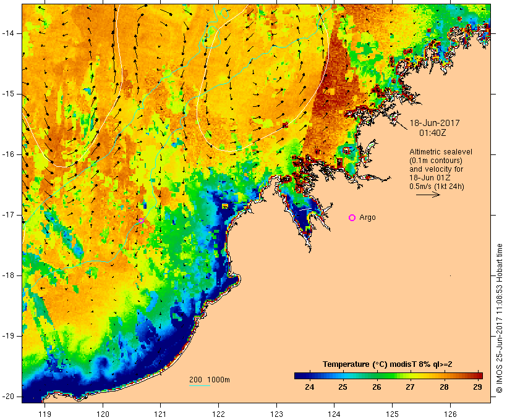Click the longitude axis label '120'
The height and width of the screenshot is (420, 507).
(103, 414)
